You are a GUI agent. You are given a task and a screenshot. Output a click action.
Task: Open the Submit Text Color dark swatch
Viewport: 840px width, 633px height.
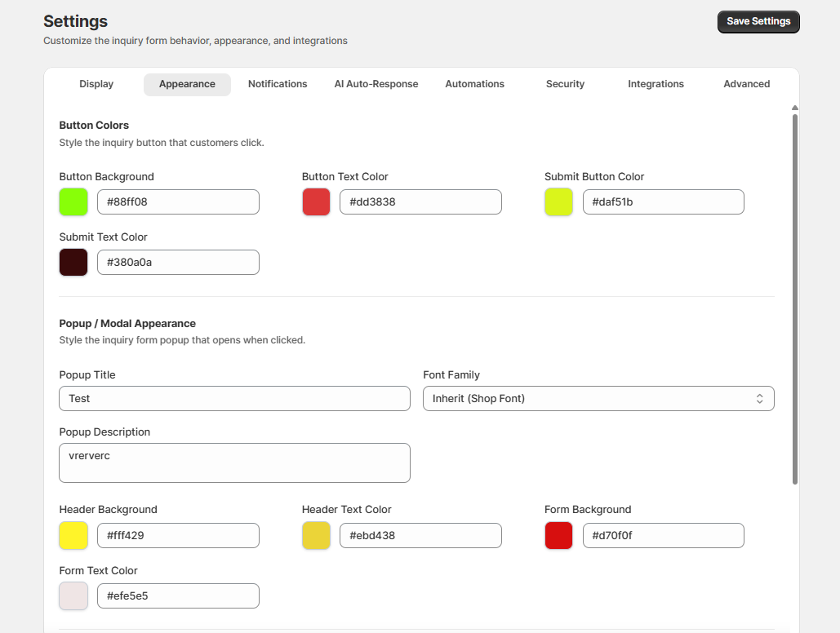(73, 262)
